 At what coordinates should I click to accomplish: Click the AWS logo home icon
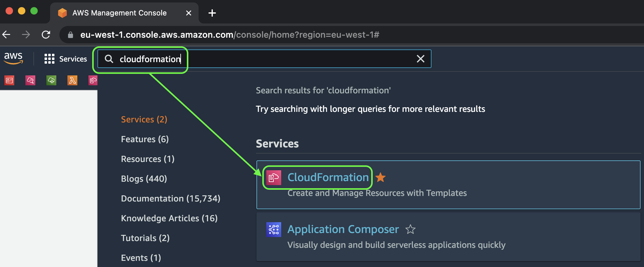pyautogui.click(x=13, y=58)
